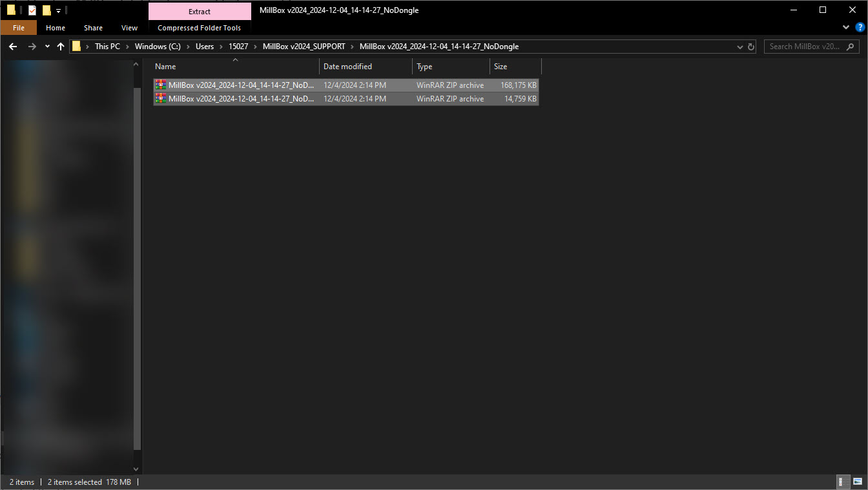The image size is (868, 490).
Task: Click the 14,759 KB size cell
Action: point(520,99)
